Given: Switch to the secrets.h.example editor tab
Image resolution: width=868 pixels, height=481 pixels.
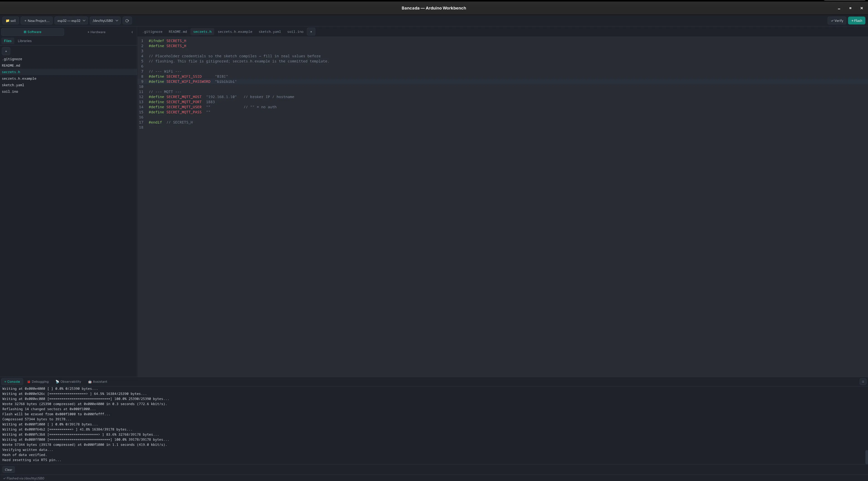Looking at the screenshot, I should (x=235, y=32).
